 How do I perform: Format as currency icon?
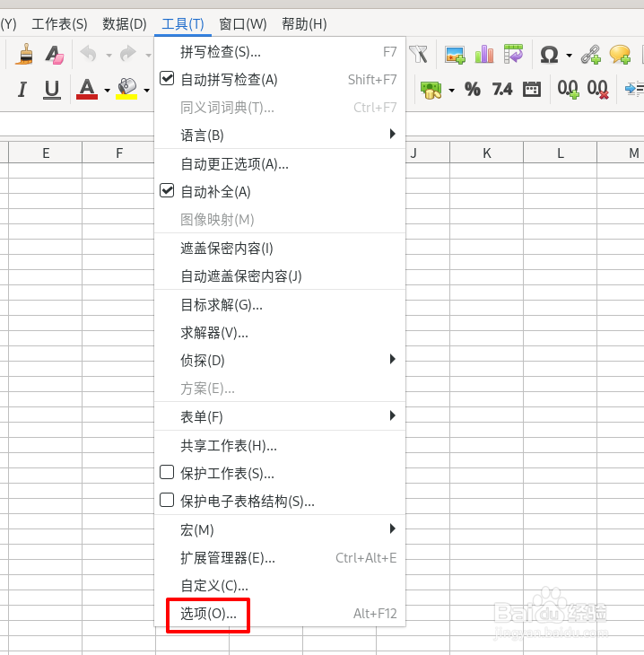pos(431,90)
